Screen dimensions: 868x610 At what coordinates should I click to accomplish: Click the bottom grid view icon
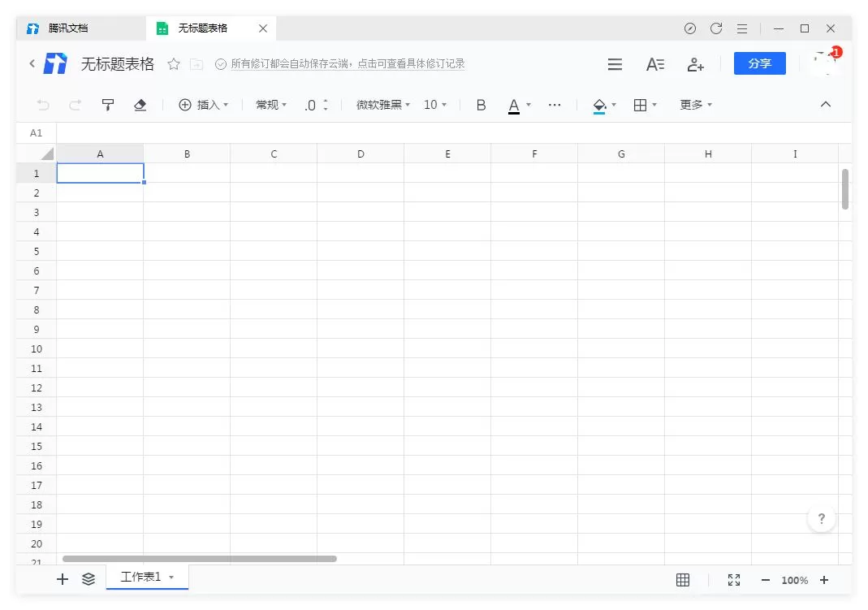(683, 580)
